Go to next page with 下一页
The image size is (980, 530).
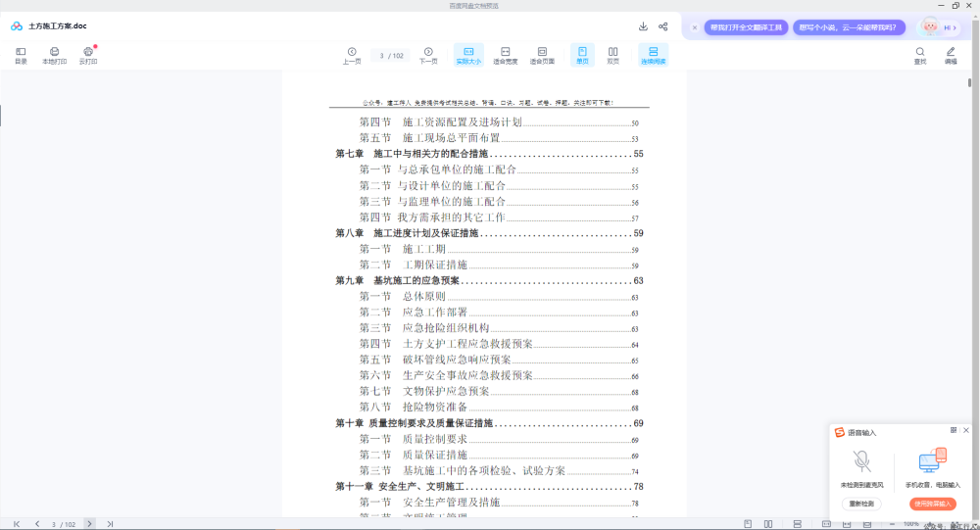[x=428, y=55]
